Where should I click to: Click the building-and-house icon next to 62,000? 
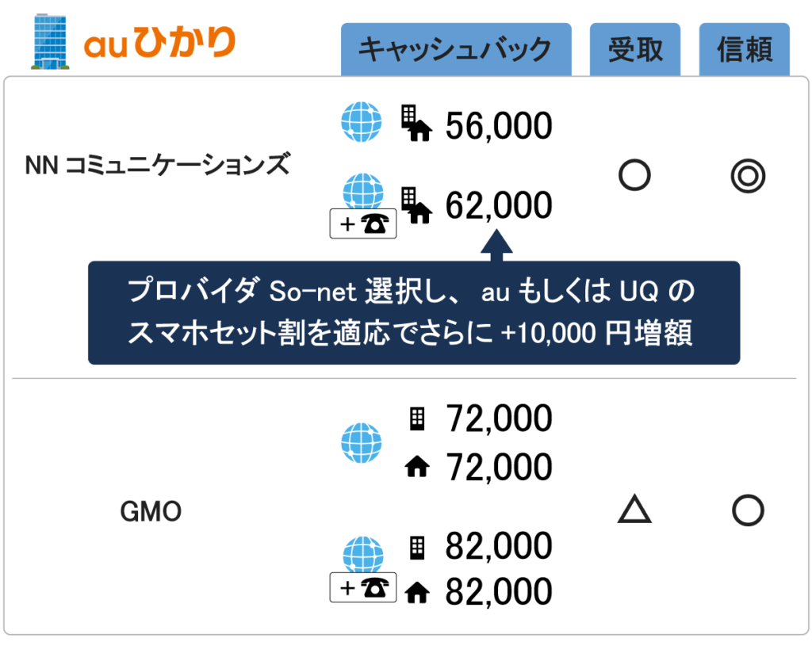(417, 205)
